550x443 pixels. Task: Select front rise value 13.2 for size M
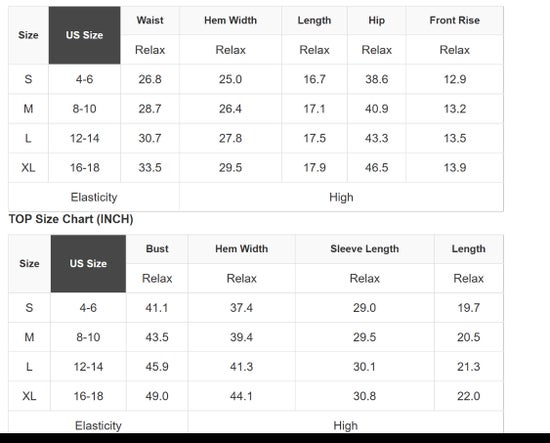click(x=455, y=109)
